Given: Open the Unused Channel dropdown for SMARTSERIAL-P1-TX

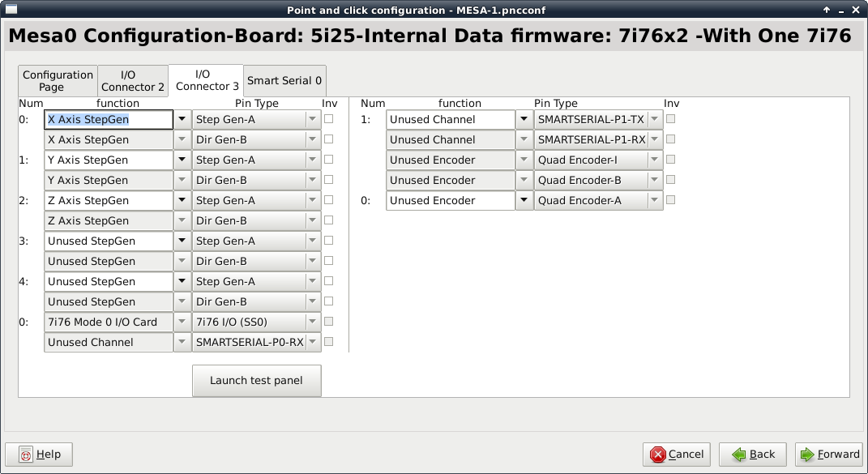Looking at the screenshot, I should [524, 119].
